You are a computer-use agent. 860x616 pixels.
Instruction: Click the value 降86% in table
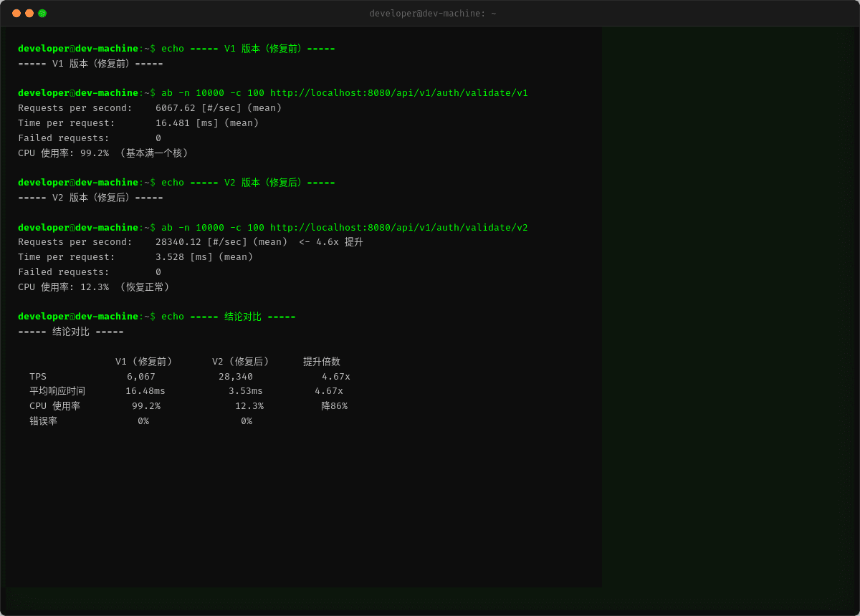point(335,406)
